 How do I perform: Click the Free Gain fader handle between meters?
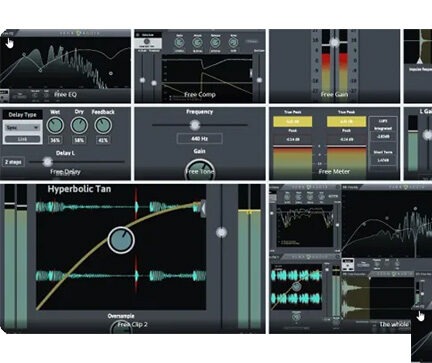click(334, 42)
